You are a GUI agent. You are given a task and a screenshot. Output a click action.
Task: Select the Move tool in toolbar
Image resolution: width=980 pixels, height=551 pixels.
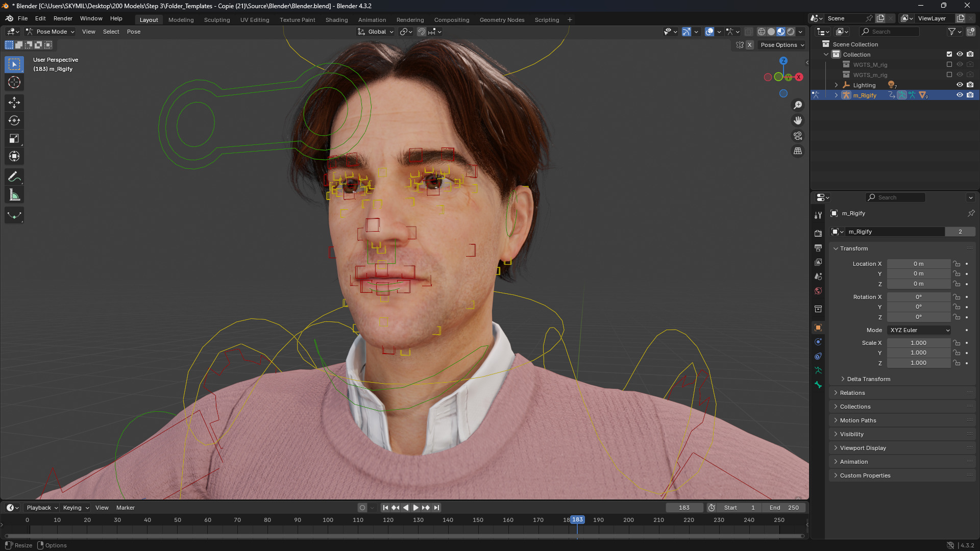coord(14,103)
